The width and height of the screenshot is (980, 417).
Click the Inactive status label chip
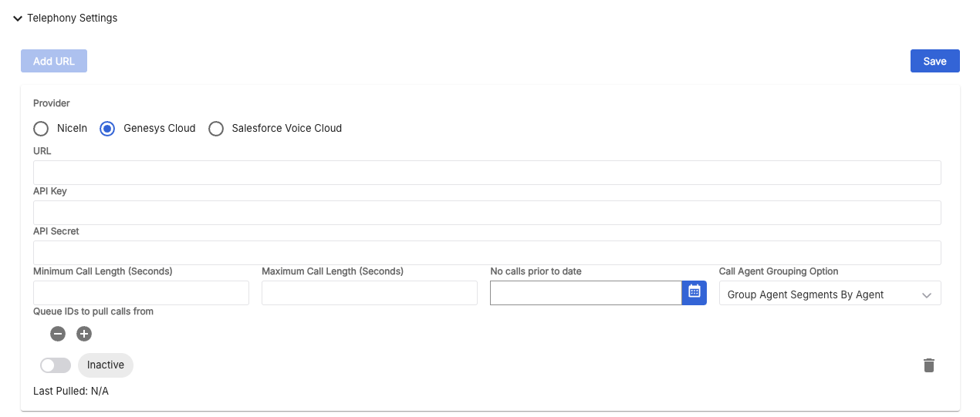pyautogui.click(x=106, y=365)
